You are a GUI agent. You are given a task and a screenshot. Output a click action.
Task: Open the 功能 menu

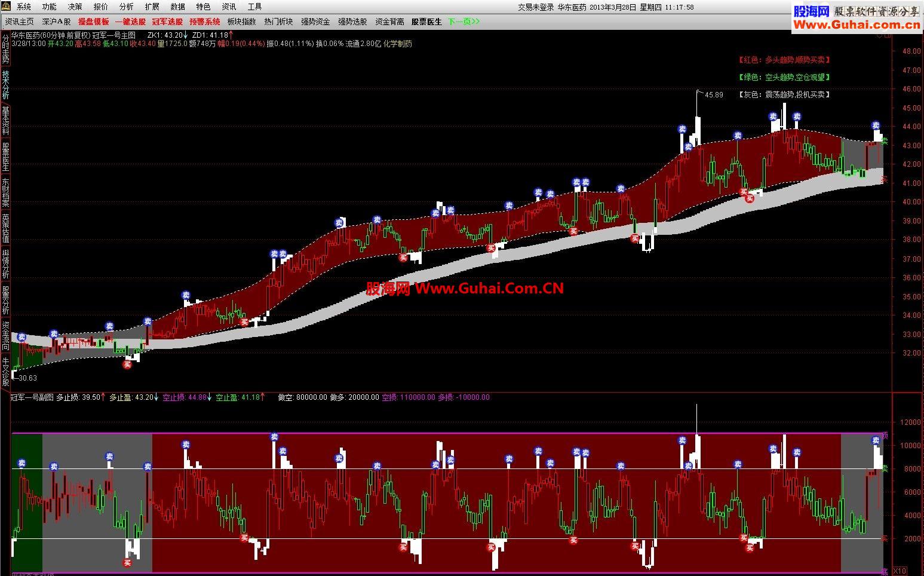pyautogui.click(x=49, y=7)
